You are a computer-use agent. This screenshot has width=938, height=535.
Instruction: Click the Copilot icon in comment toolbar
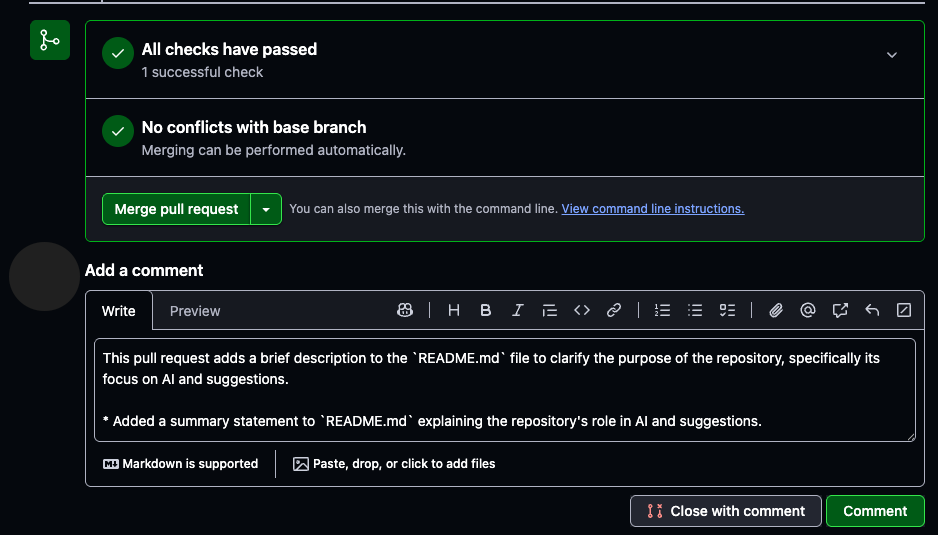405,310
